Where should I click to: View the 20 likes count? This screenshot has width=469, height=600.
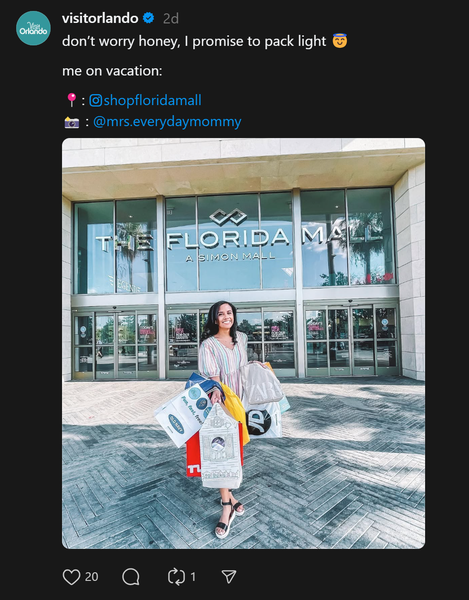91,577
